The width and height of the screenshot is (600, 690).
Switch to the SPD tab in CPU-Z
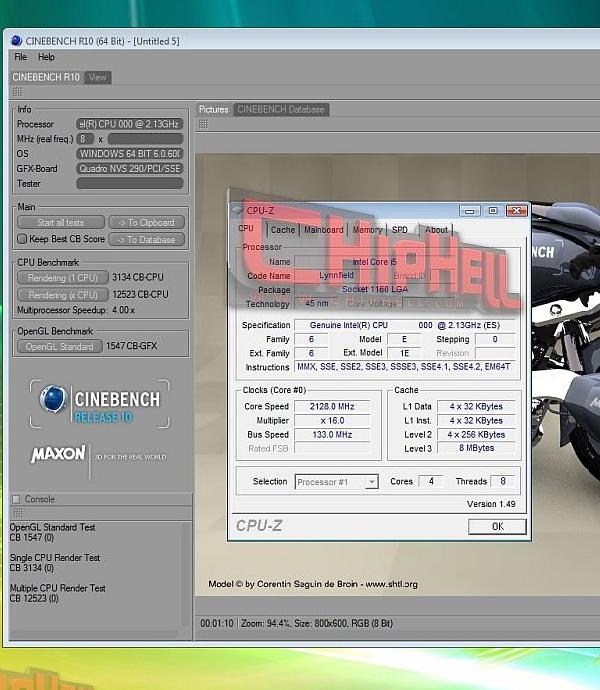400,230
